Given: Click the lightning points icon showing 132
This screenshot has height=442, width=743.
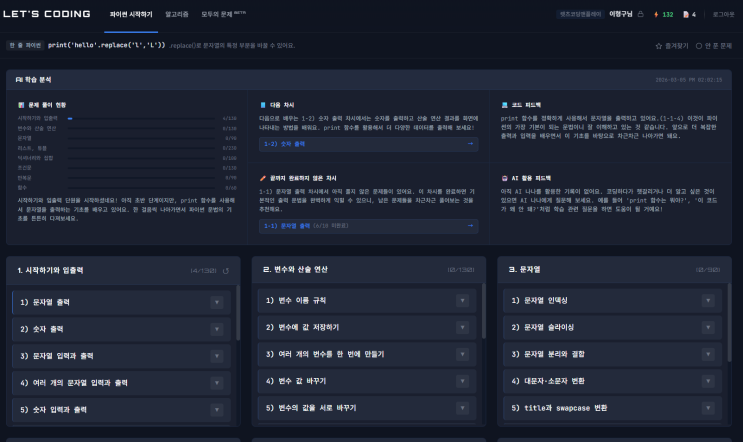Looking at the screenshot, I should [656, 15].
